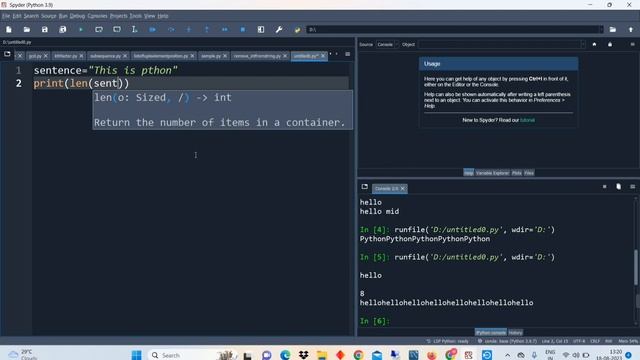Open the editor pane options menu
640x360 pixels.
pyautogui.click(x=347, y=54)
